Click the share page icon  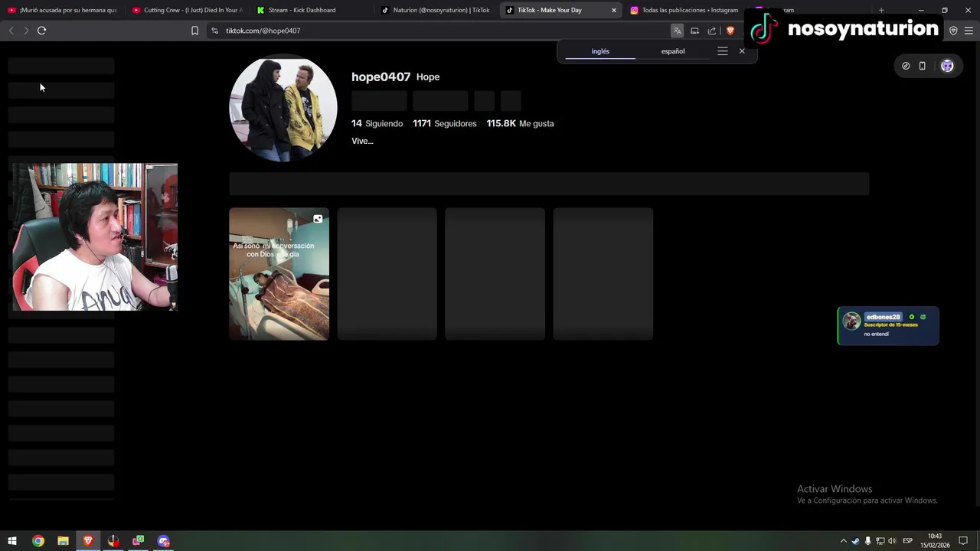(x=712, y=31)
